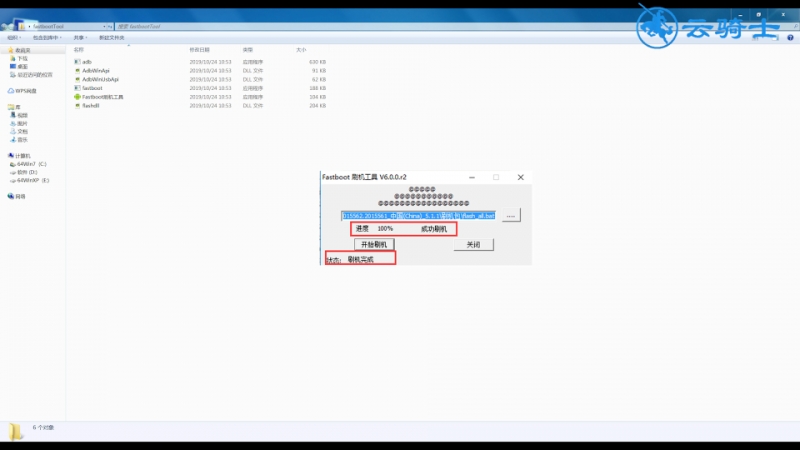
Task: Click the Explorer back navigation arrow
Action: 5,26
